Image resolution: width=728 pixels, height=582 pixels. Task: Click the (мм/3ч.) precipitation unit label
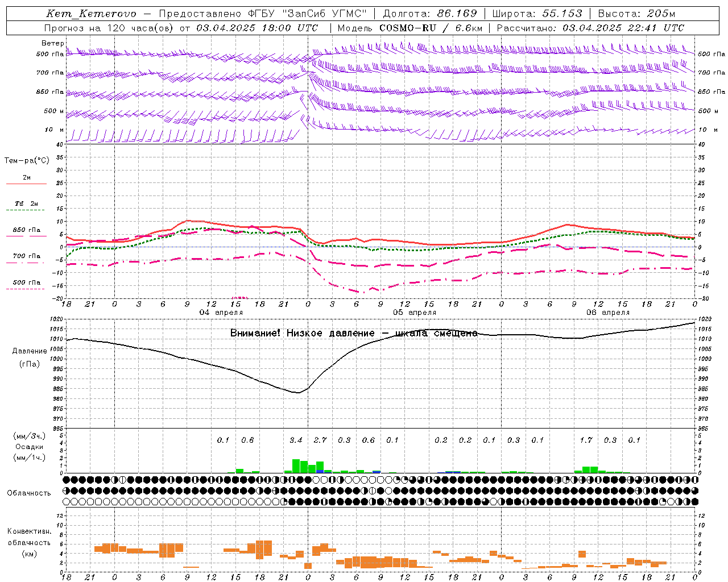[29, 436]
